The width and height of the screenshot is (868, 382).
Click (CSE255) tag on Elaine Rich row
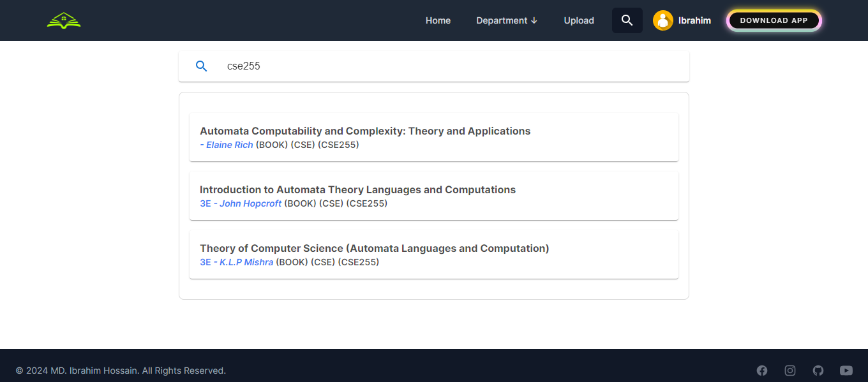[339, 145]
